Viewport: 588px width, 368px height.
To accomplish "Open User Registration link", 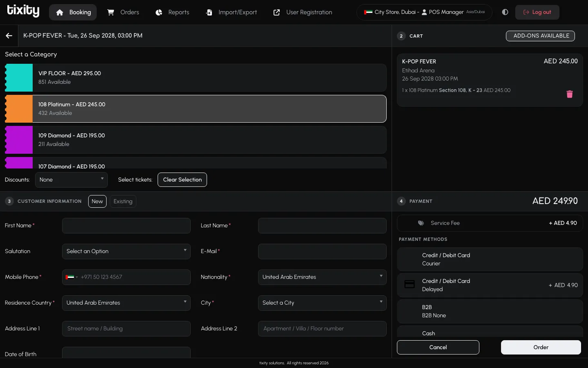I will coord(303,12).
